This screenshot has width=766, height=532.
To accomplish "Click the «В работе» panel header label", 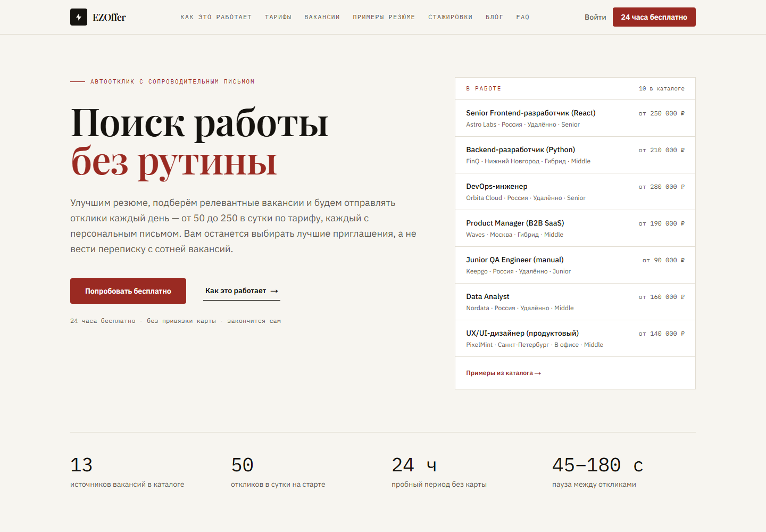I will coord(484,89).
